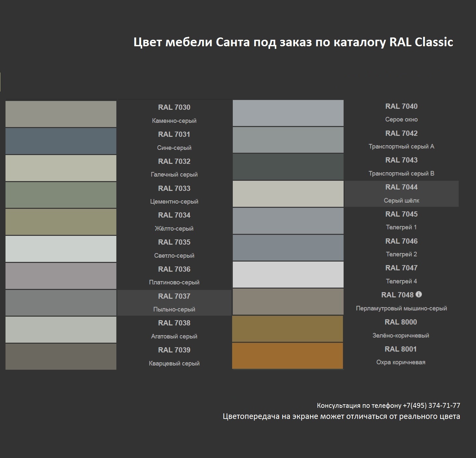This screenshot has height=458, width=476.
Task: Click the 'Платиново-серый' color name
Action: click(174, 282)
